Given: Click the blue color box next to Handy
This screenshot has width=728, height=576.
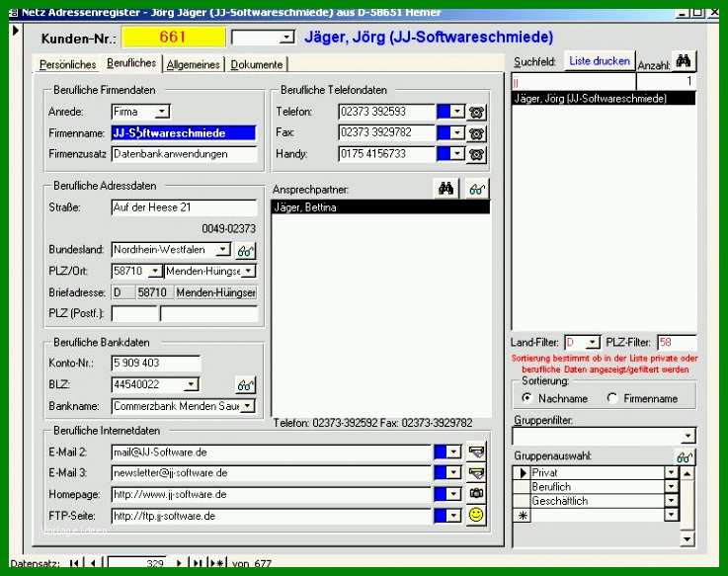Looking at the screenshot, I should pos(444,154).
